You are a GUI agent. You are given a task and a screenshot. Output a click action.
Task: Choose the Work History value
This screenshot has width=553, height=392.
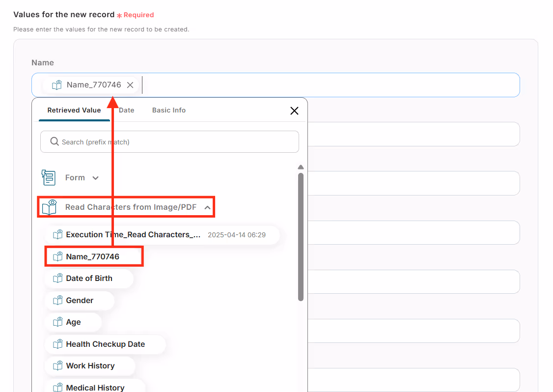pos(90,366)
